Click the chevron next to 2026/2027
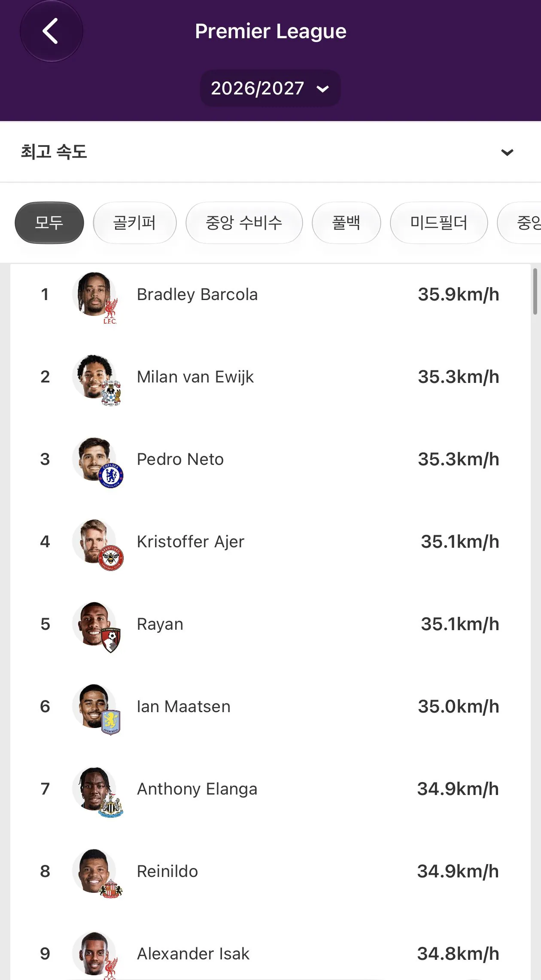 point(322,89)
